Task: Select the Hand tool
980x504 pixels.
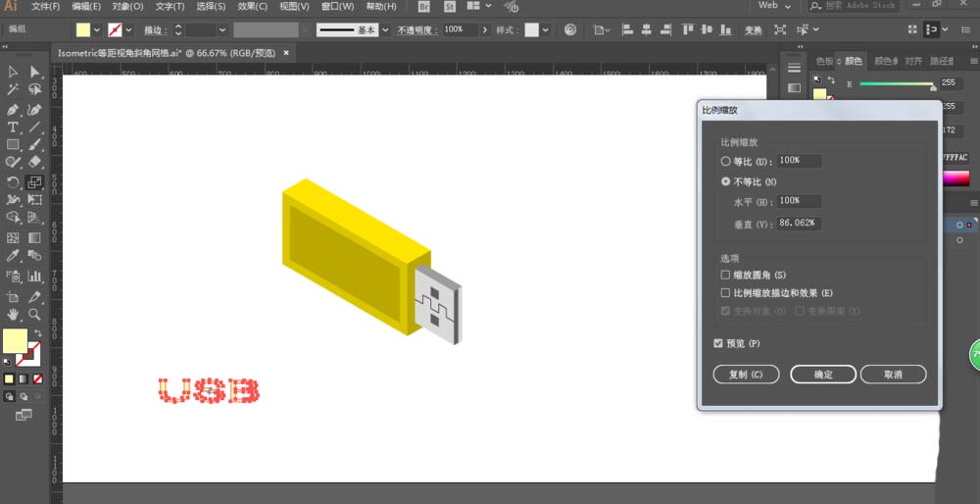Action: [x=13, y=314]
